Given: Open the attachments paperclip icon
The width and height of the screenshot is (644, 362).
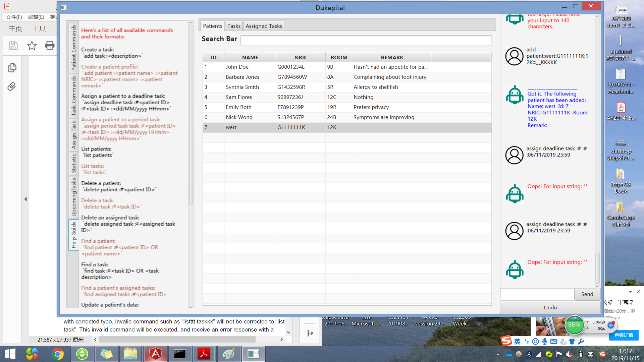Looking at the screenshot, I should [12, 87].
